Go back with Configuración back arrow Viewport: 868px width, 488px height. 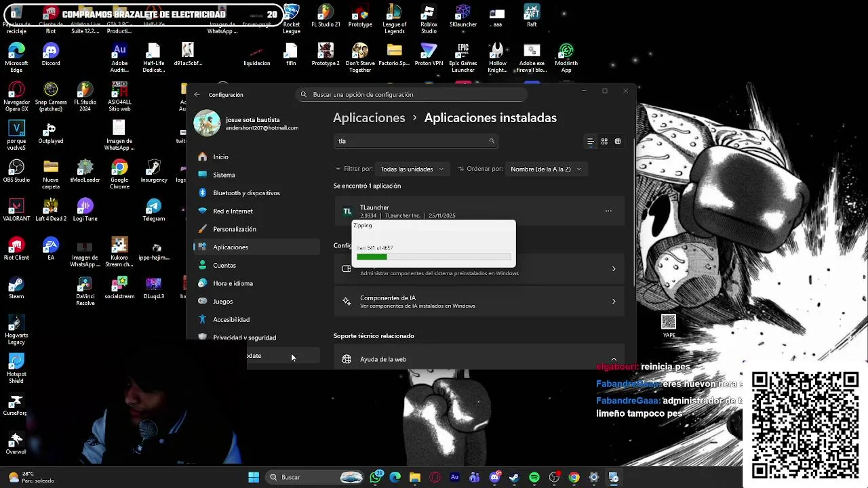[197, 94]
